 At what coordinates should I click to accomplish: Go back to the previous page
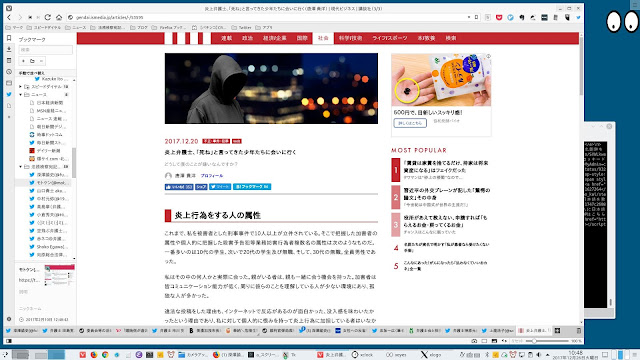pos(9,18)
